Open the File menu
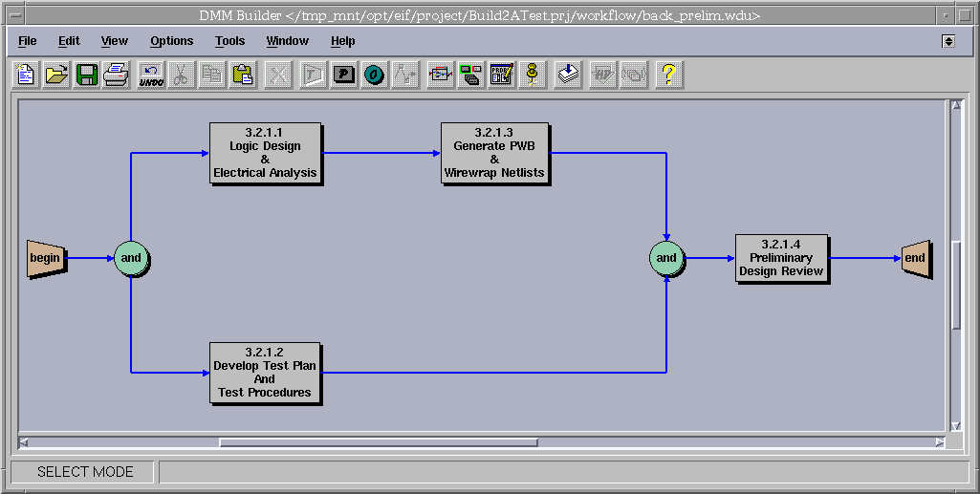The width and height of the screenshot is (980, 494). click(27, 41)
